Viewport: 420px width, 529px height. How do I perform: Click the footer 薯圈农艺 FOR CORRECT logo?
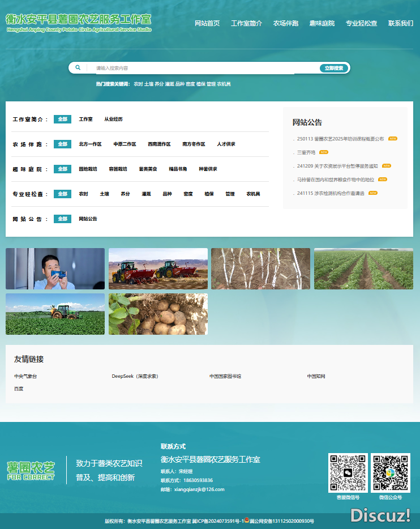point(31,471)
